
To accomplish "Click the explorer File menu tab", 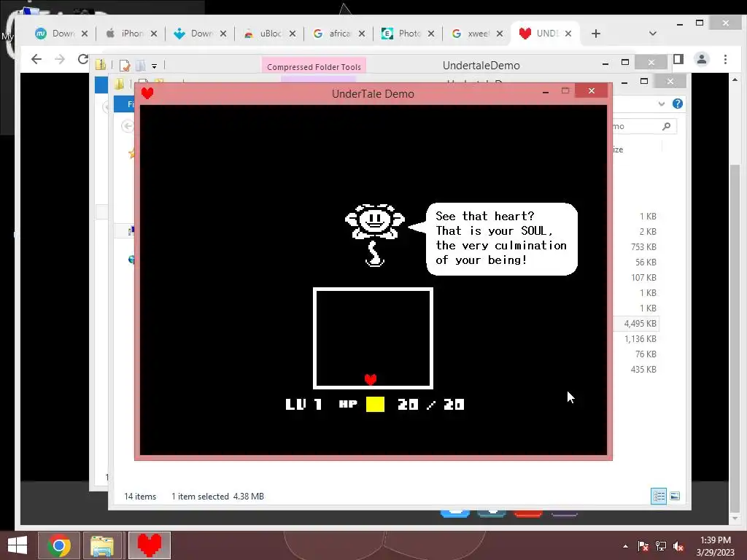I will pyautogui.click(x=124, y=104).
